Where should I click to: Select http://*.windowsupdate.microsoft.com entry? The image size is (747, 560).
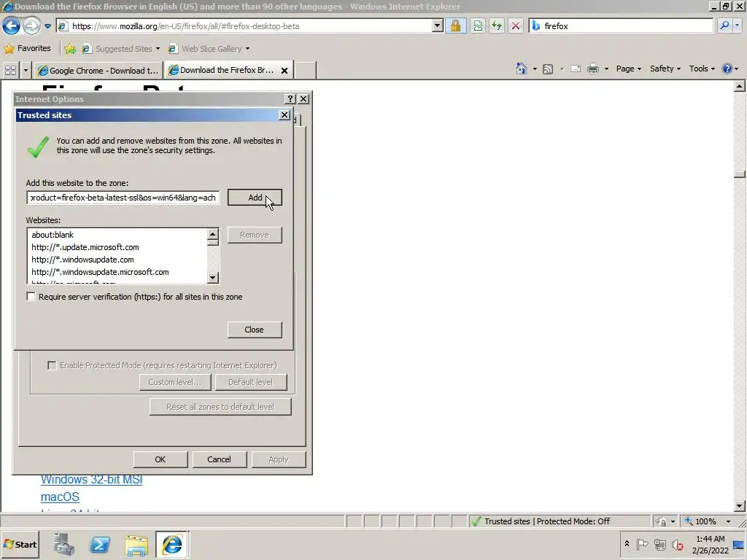click(100, 272)
